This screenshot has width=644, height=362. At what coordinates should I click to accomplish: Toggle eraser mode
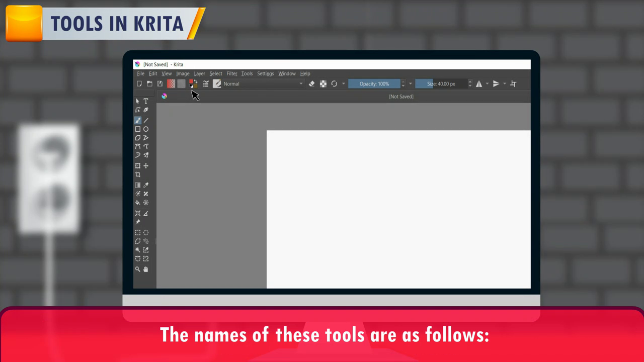311,84
